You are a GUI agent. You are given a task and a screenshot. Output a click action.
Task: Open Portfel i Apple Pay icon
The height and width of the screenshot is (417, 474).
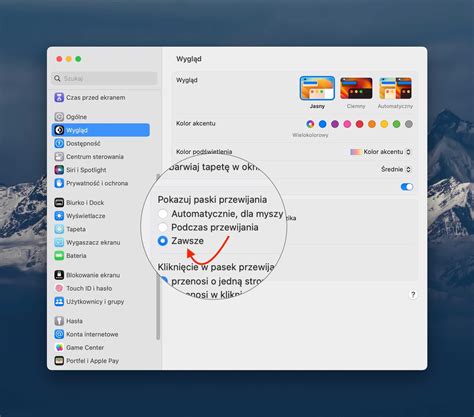pyautogui.click(x=59, y=361)
